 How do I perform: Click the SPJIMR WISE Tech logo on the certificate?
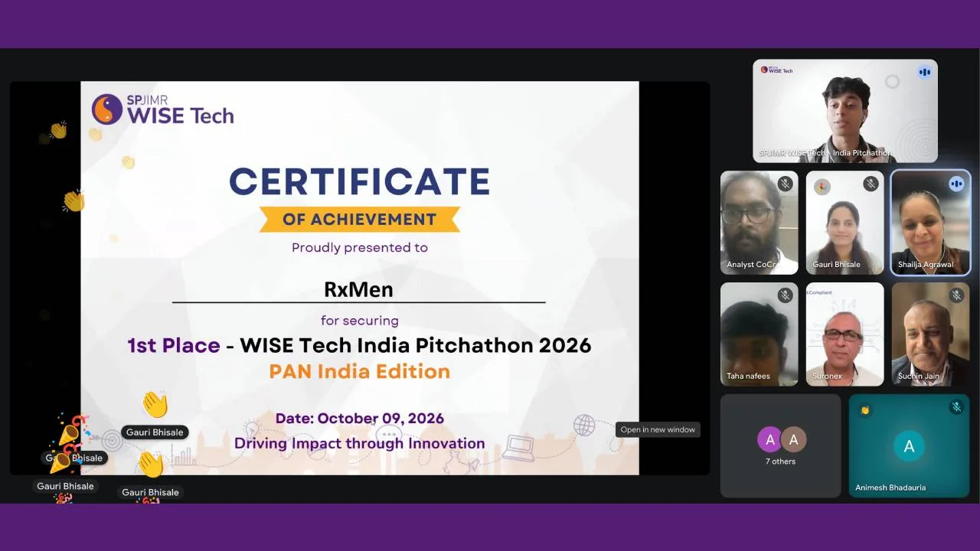(162, 109)
